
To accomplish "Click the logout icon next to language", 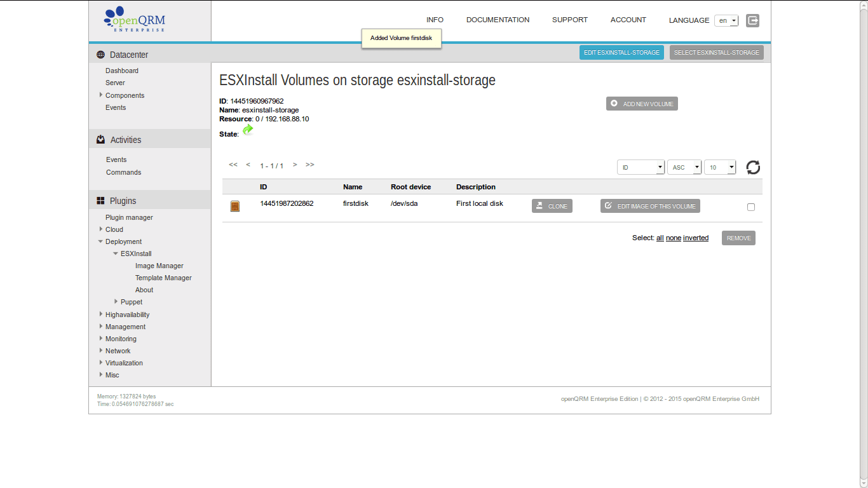I will (752, 20).
